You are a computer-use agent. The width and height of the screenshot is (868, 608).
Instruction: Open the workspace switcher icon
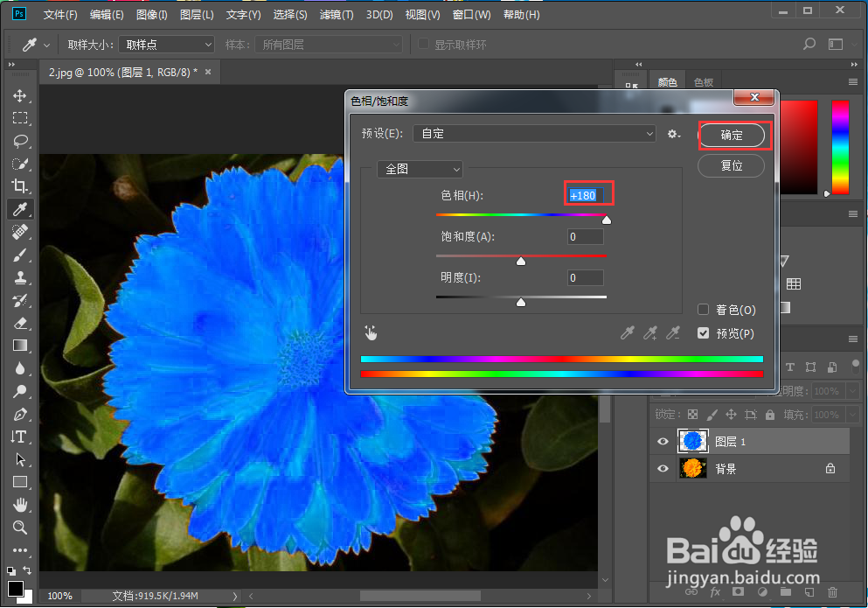point(836,44)
